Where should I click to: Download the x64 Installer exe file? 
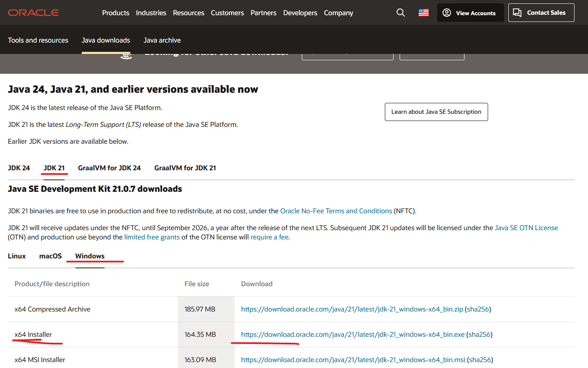(352, 334)
